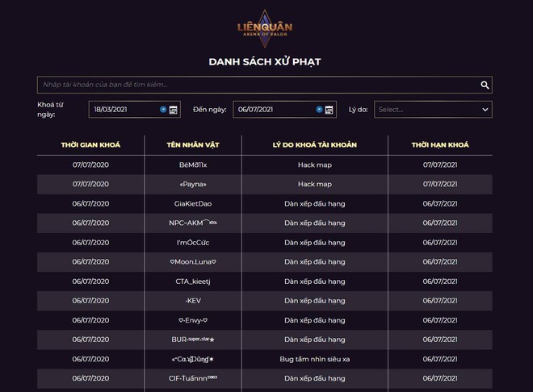Image resolution: width=533 pixels, height=392 pixels.
Task: Click the magnifier search icon
Action: pos(485,85)
